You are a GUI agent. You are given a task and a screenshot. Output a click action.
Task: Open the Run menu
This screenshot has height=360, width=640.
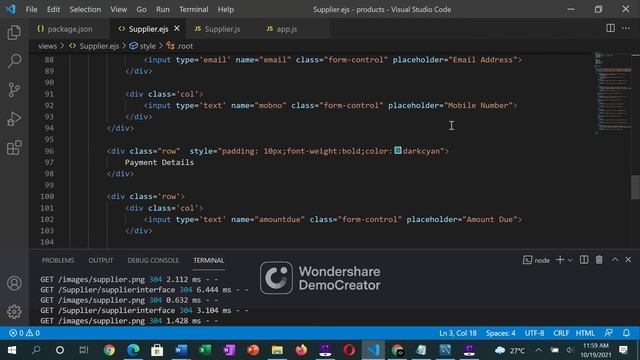[162, 9]
